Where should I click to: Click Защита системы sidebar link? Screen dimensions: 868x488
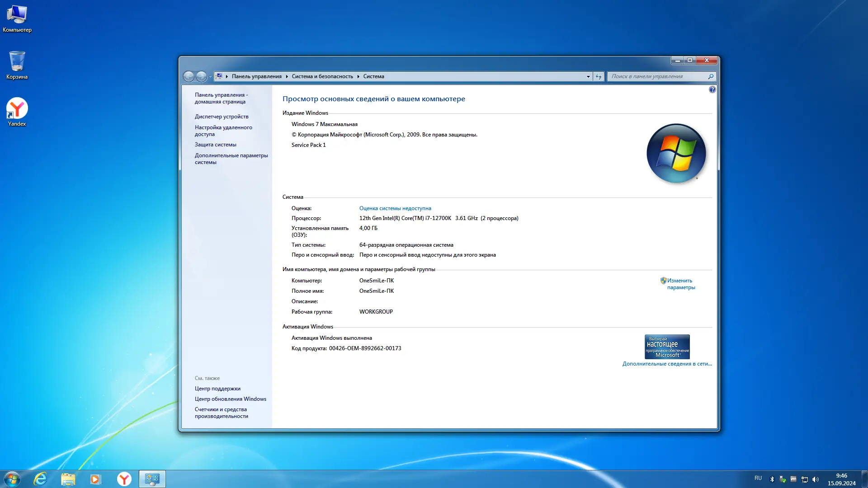click(x=216, y=145)
